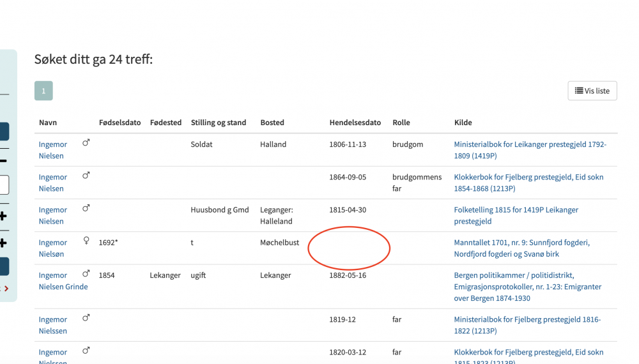Image resolution: width=639 pixels, height=364 pixels.
Task: Click male icon in Ingemor Nielssen row
Action: [86, 317]
